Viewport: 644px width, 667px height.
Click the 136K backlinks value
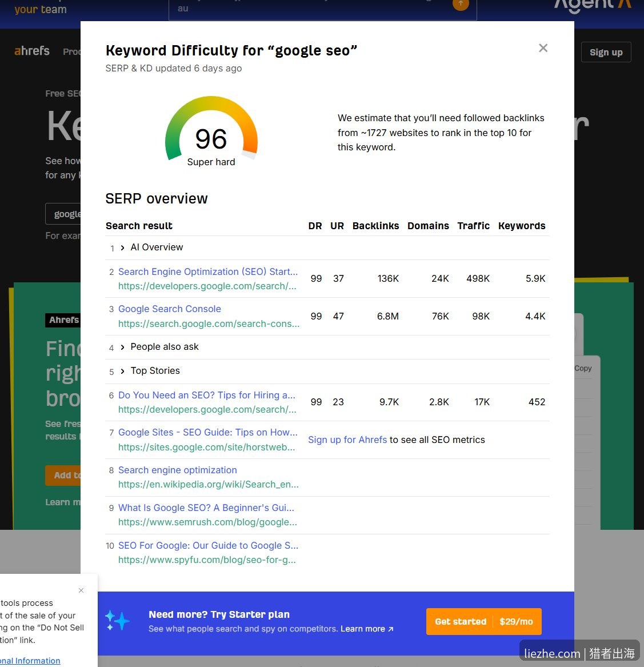pyautogui.click(x=388, y=278)
